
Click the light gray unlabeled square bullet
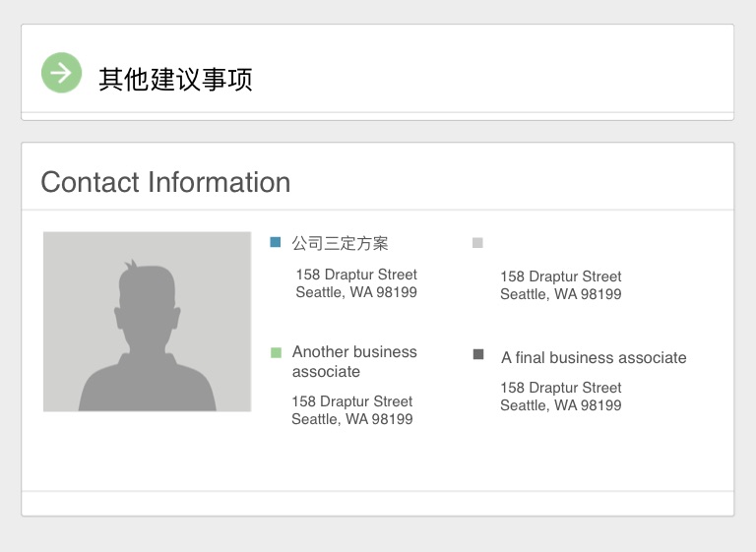tap(478, 243)
